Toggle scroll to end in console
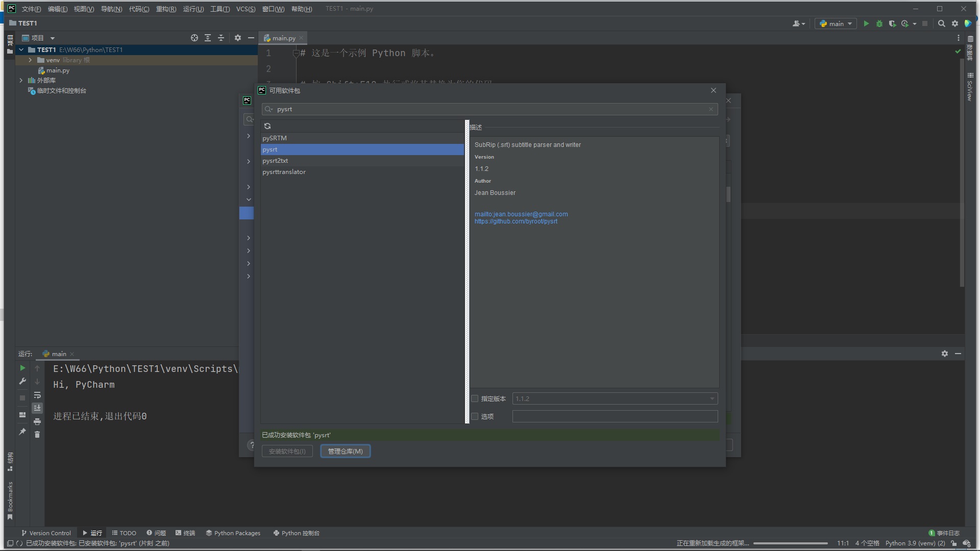 37,408
